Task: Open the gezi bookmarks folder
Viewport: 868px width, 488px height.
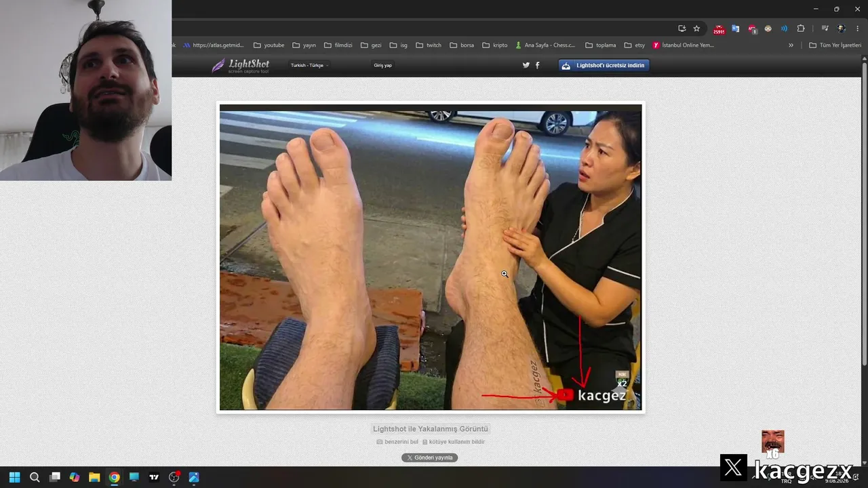Action: [x=371, y=45]
